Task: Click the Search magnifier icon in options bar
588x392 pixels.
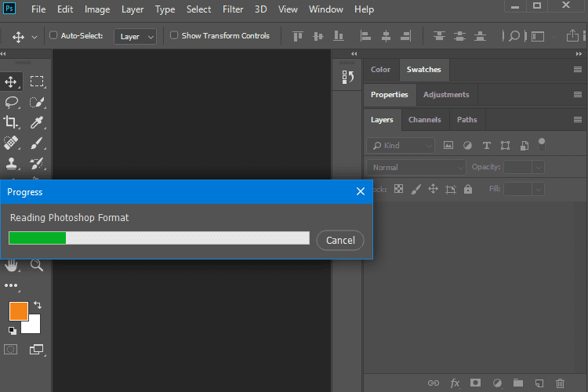Action: (x=514, y=36)
